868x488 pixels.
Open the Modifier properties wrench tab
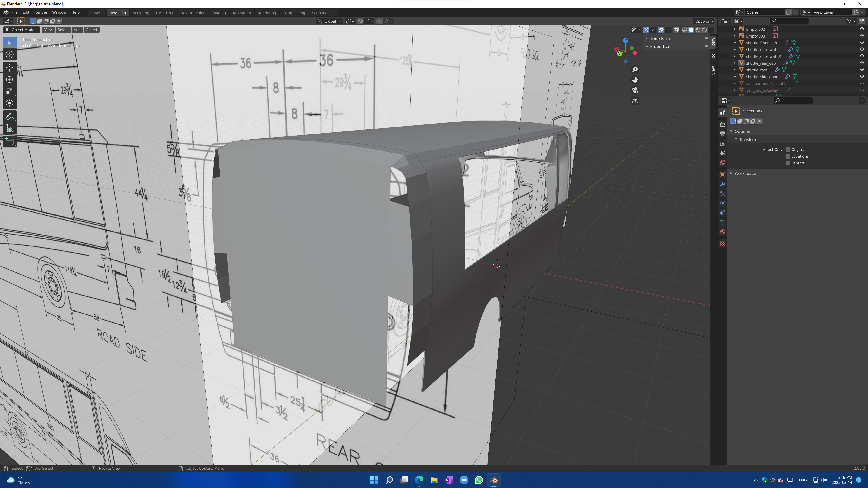click(x=722, y=184)
